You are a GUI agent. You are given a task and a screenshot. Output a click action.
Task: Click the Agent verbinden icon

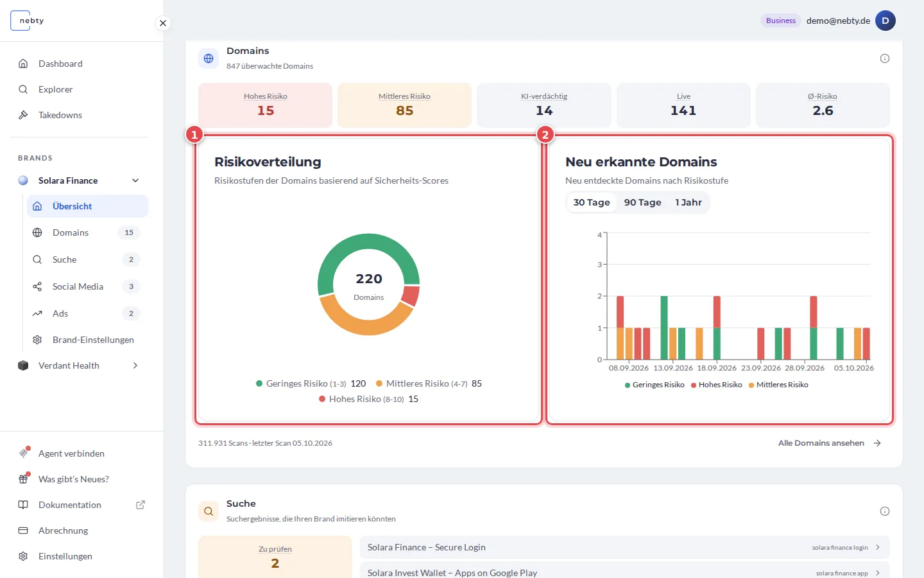pos(24,453)
